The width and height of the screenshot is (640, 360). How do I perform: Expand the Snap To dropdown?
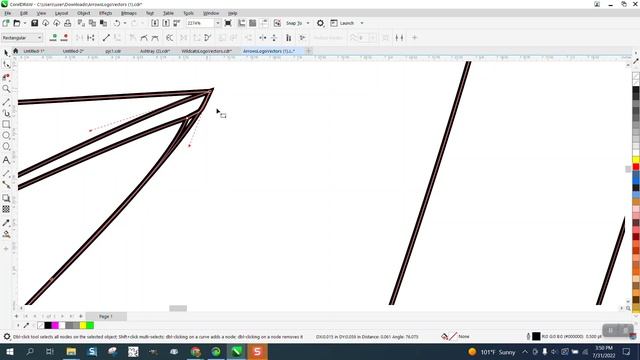[x=308, y=23]
